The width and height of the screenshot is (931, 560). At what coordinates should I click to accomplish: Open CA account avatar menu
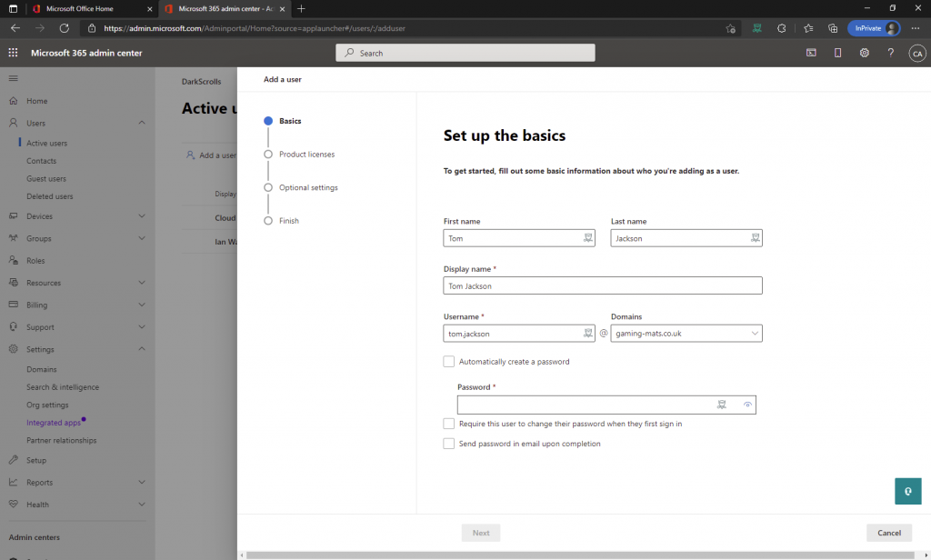[x=917, y=54]
